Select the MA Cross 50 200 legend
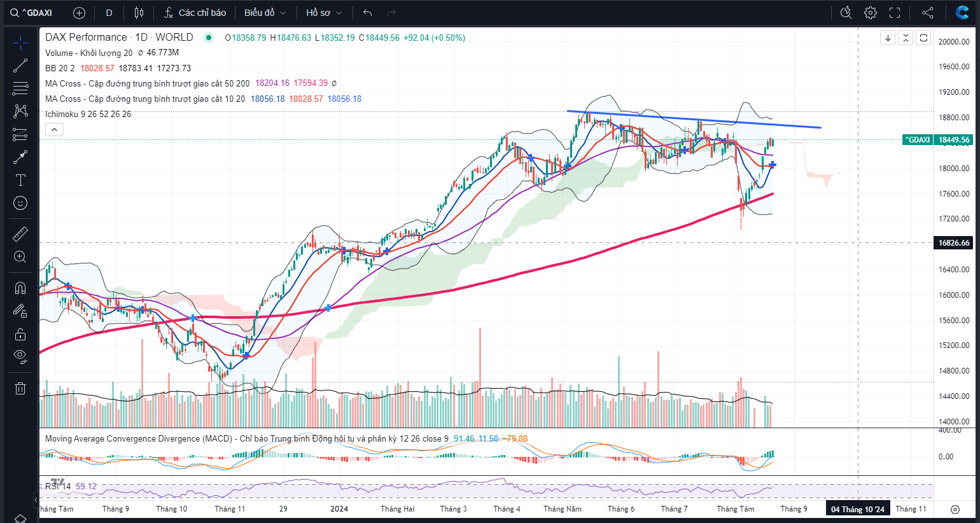 pos(147,83)
